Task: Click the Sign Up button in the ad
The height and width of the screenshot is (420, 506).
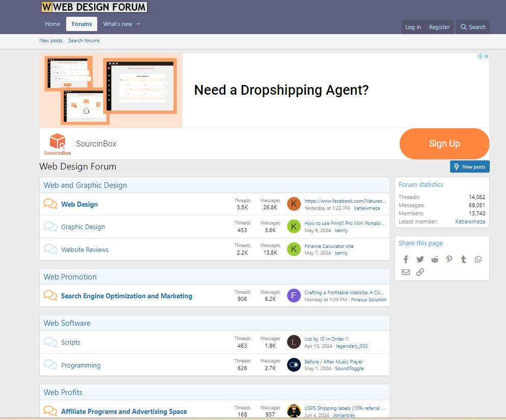Action: [x=444, y=144]
